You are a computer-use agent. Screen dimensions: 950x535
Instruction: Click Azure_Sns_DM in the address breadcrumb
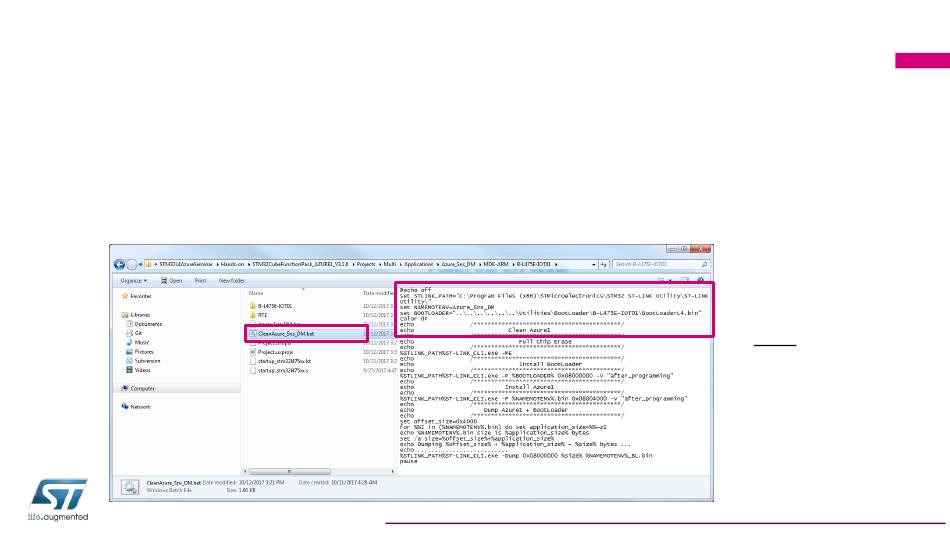click(x=458, y=264)
